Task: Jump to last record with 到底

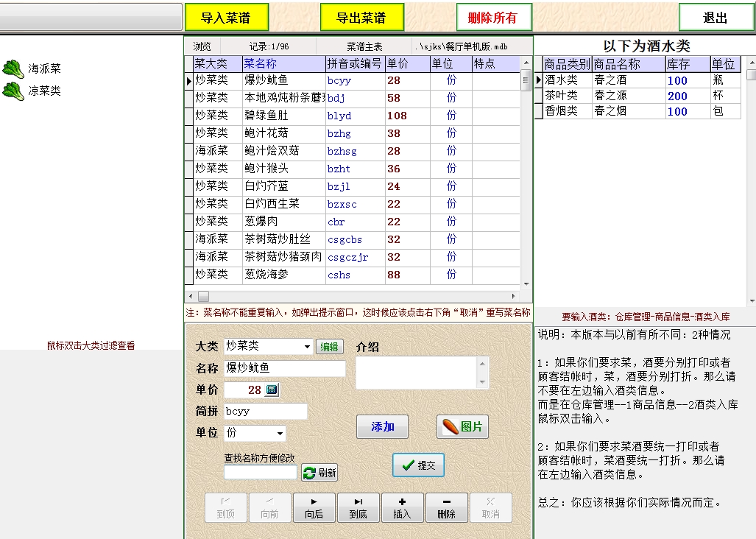Action: pyautogui.click(x=358, y=507)
